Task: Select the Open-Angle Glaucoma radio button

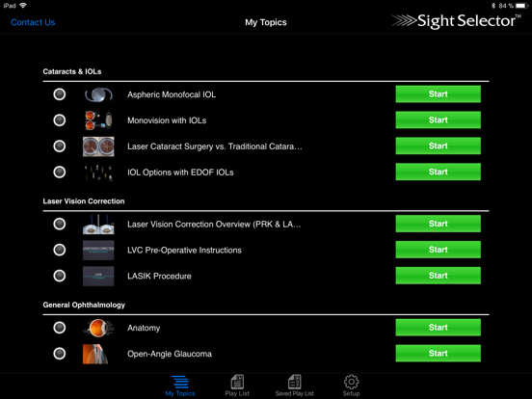Action: 60,354
